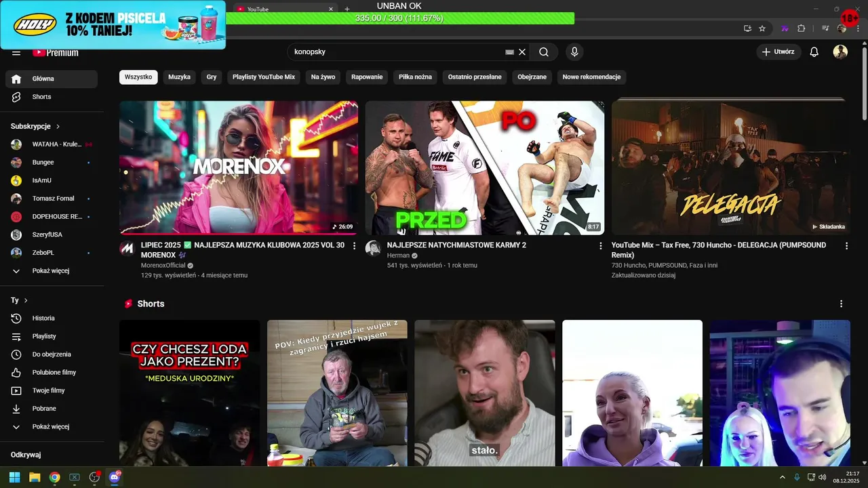Open Historia in the sidebar
Screen dimensions: 868x488
(52, 319)
